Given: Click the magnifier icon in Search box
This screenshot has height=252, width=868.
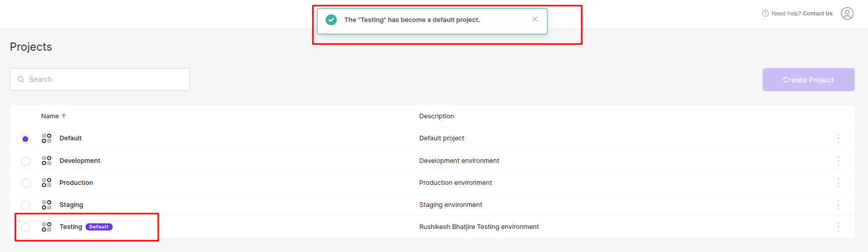Looking at the screenshot, I should tap(21, 79).
